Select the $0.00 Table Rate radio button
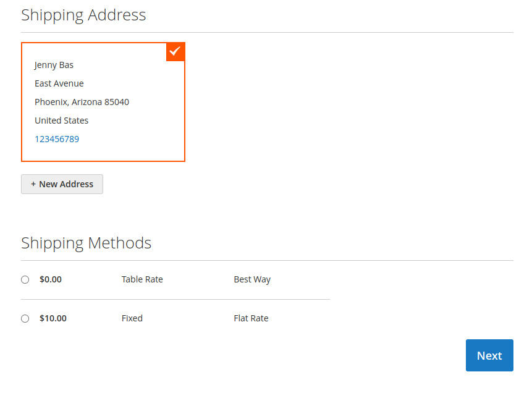The width and height of the screenshot is (532, 398). 25,279
